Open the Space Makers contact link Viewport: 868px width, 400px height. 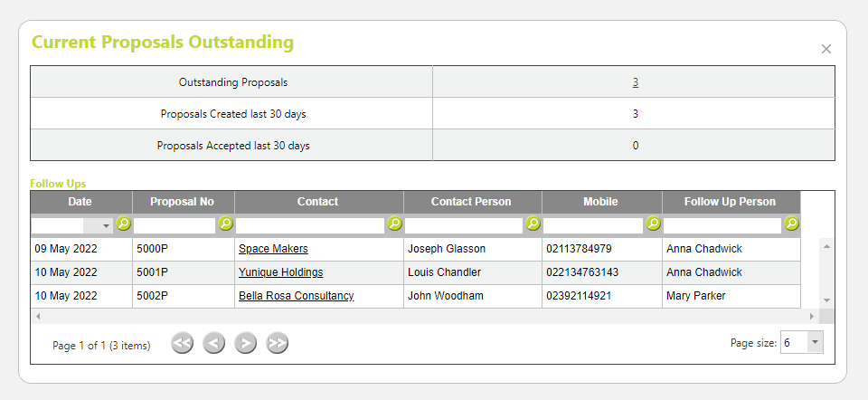click(x=273, y=249)
